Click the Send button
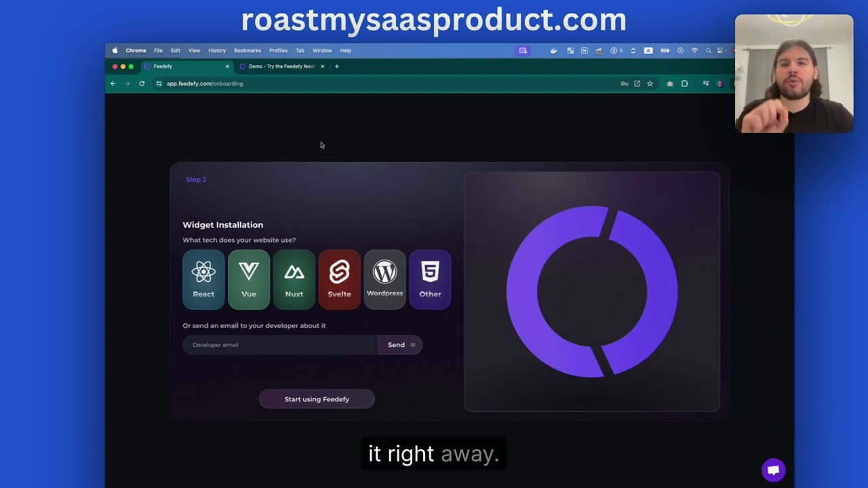The width and height of the screenshot is (868, 488). pos(400,345)
